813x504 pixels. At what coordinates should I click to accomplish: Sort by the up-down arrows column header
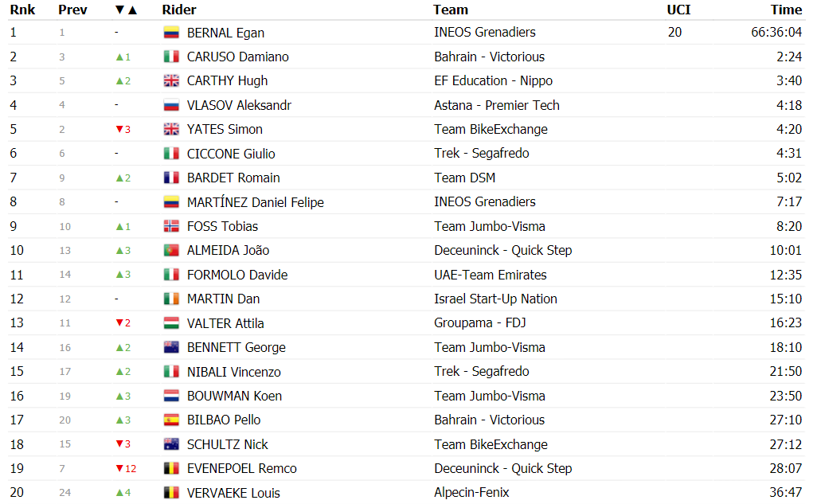click(126, 10)
